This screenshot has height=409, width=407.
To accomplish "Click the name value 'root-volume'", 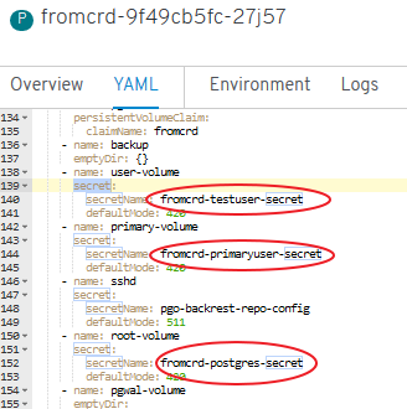I will (145, 336).
